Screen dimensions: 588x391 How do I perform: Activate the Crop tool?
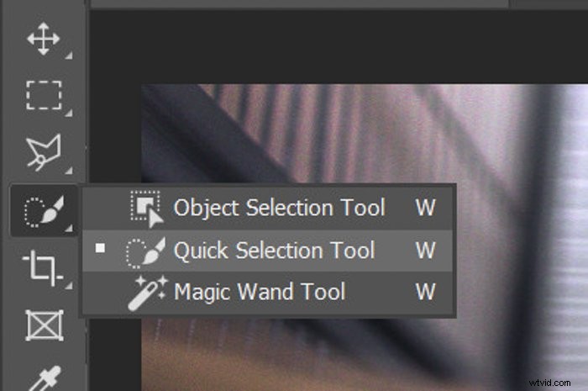[42, 268]
